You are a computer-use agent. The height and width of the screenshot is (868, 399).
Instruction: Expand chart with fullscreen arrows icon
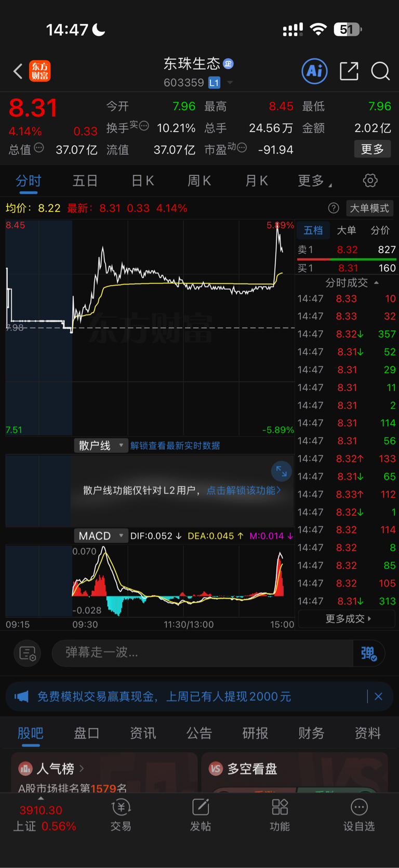[x=282, y=472]
